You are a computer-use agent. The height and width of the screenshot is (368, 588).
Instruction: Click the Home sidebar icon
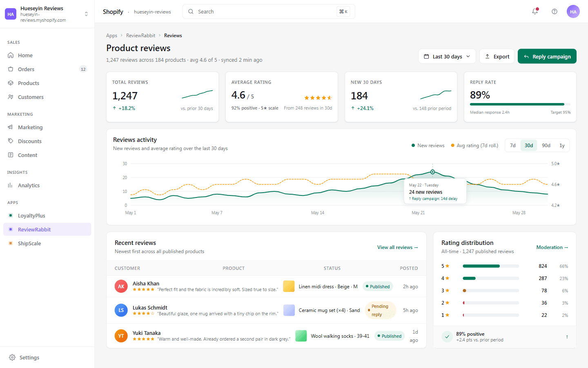[x=11, y=55]
